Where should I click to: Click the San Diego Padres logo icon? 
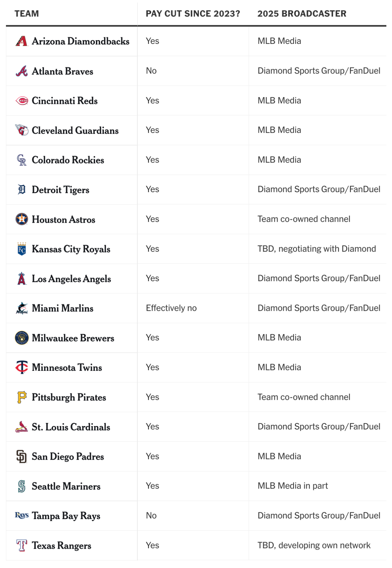21,456
